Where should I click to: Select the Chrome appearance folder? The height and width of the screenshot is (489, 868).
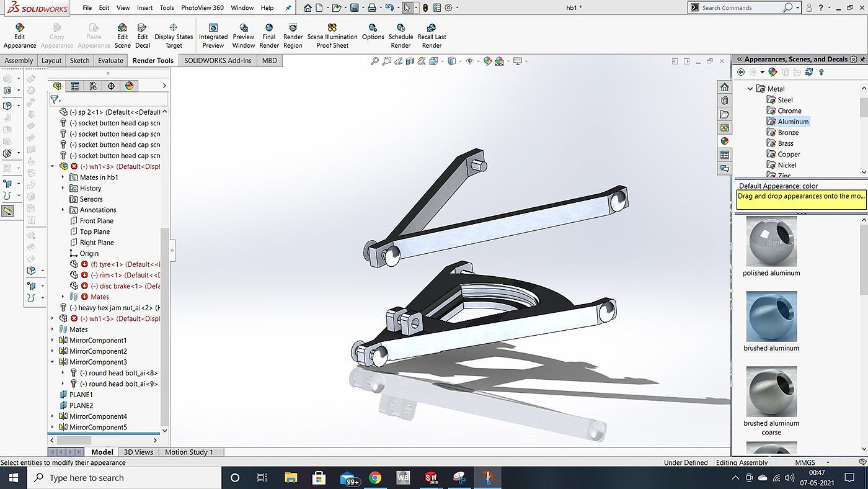pyautogui.click(x=789, y=111)
